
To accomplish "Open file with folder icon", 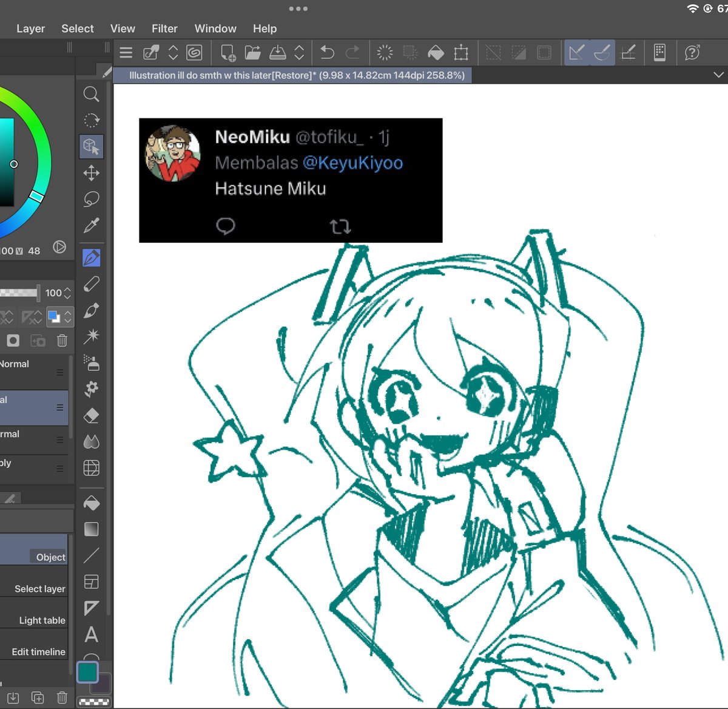I will point(253,53).
